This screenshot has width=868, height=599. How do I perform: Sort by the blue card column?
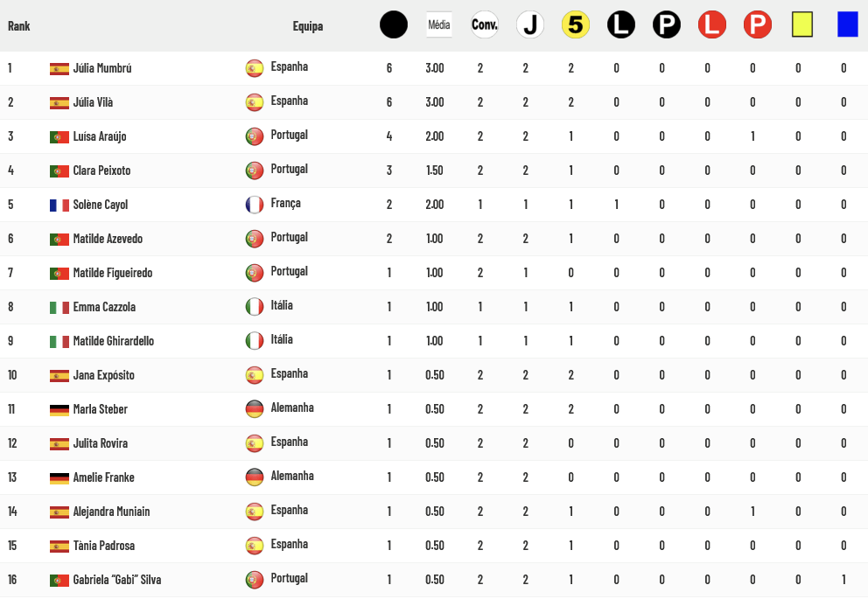pos(848,24)
